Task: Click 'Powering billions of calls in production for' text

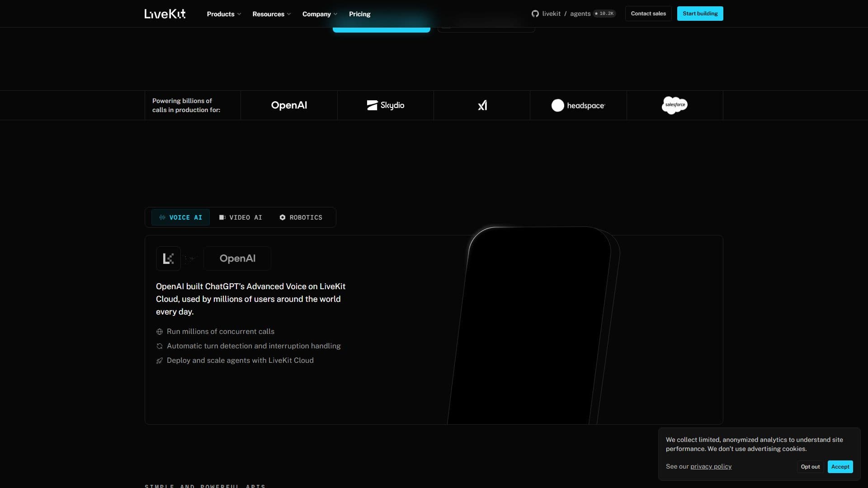Action: [186, 105]
